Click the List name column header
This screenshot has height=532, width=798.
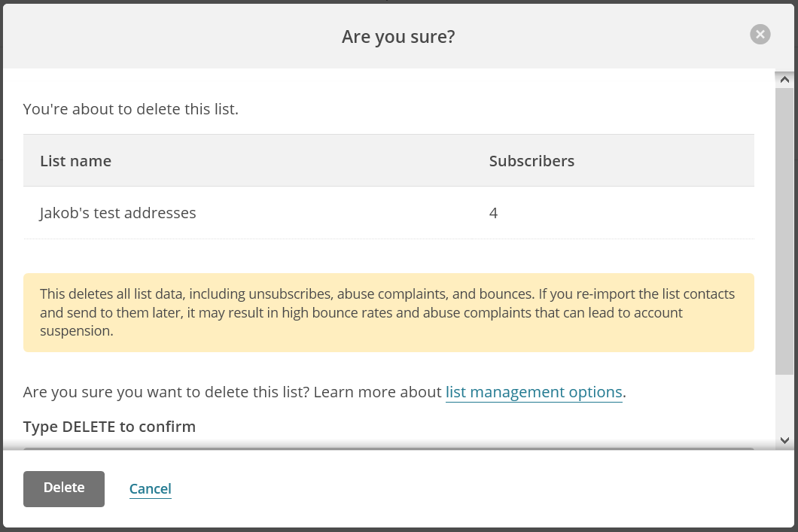pos(75,161)
